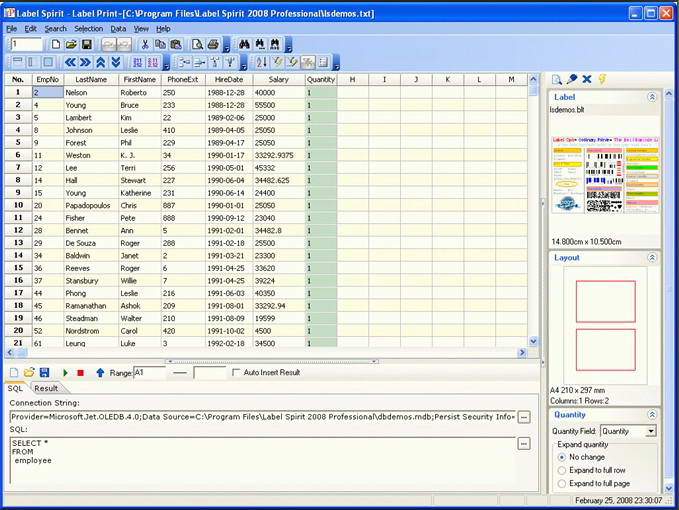Select Expand to full row option
Viewport: 679px width, 510px height.
pos(562,470)
